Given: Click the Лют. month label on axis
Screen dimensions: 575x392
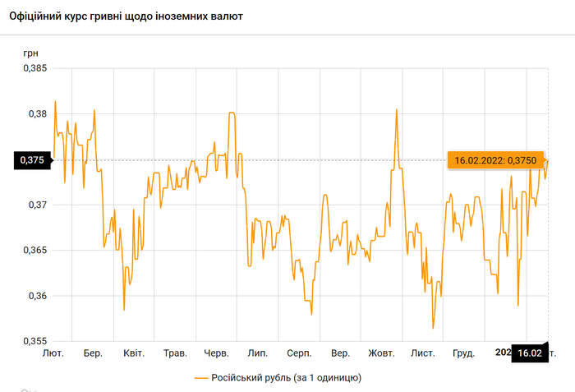Looking at the screenshot, I should (x=53, y=353).
